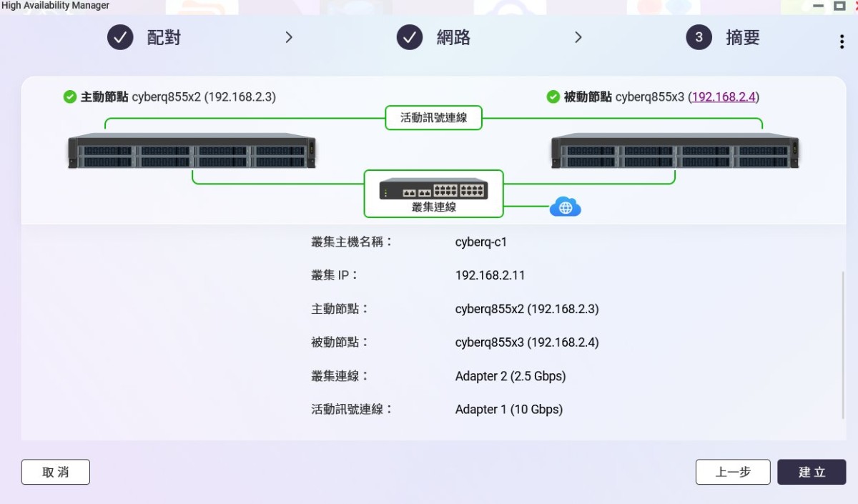Click the step 3 number circle

[x=699, y=37]
